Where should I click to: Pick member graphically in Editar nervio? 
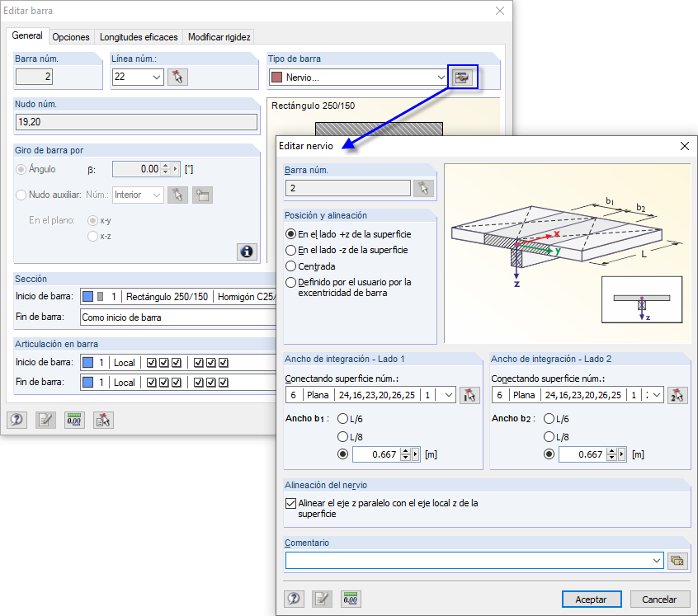(x=423, y=188)
